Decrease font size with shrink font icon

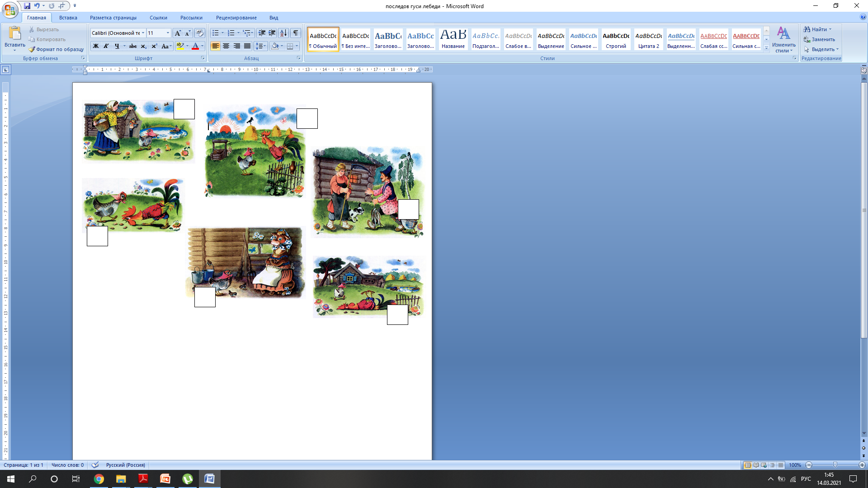188,33
